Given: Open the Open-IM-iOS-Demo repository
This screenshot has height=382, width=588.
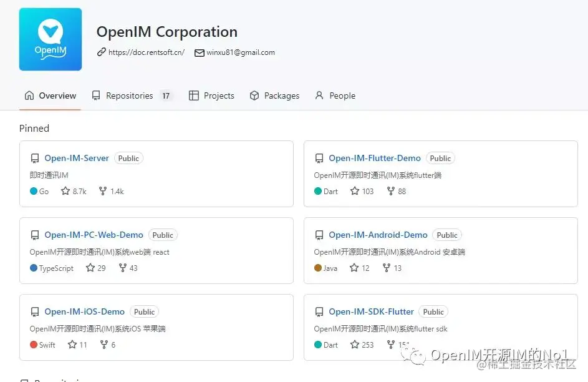Looking at the screenshot, I should click(84, 311).
